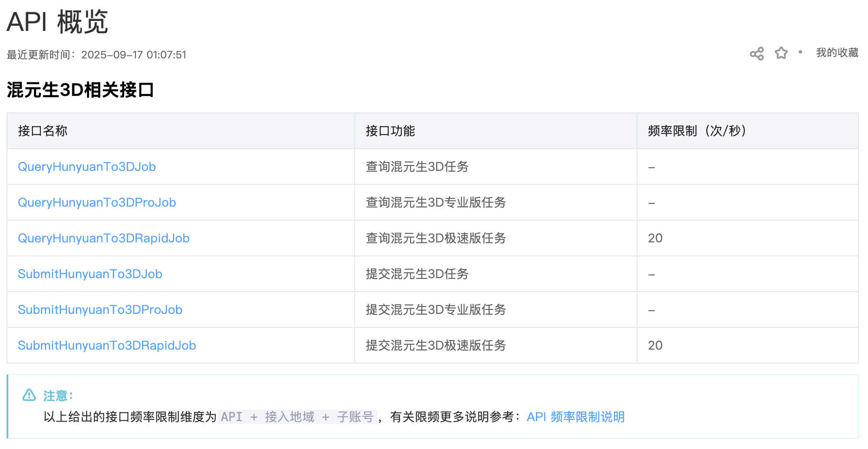
Task: Click the 接口名称 column header
Action: pos(181,131)
